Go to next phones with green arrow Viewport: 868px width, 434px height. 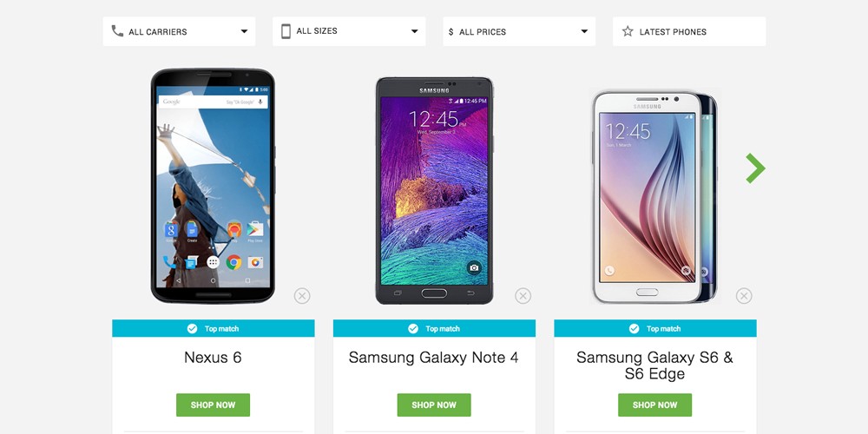[x=755, y=168]
